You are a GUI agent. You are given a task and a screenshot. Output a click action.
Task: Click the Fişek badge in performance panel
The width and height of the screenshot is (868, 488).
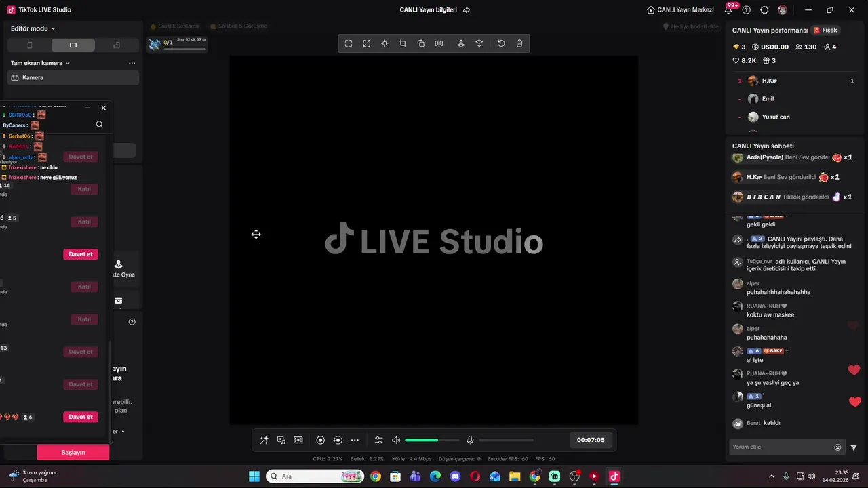[x=825, y=30]
